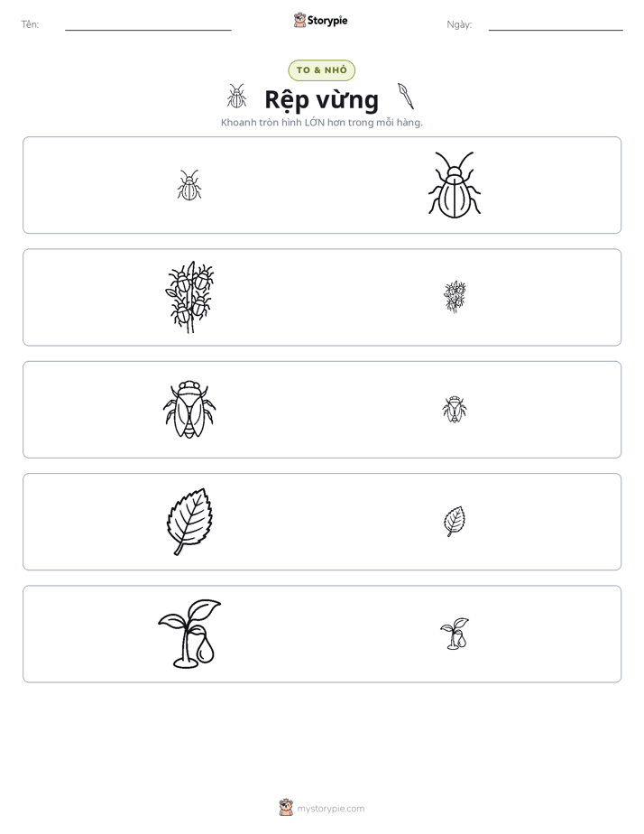Screen dimensions: 644x834
Task: Click the Tên name line field
Action: (148, 25)
